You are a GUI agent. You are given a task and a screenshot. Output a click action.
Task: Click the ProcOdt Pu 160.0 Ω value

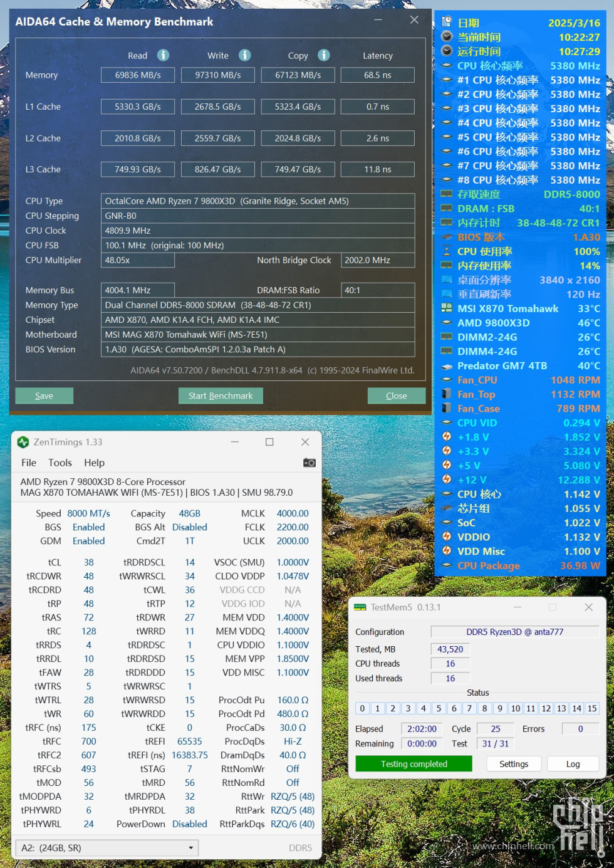tap(293, 700)
